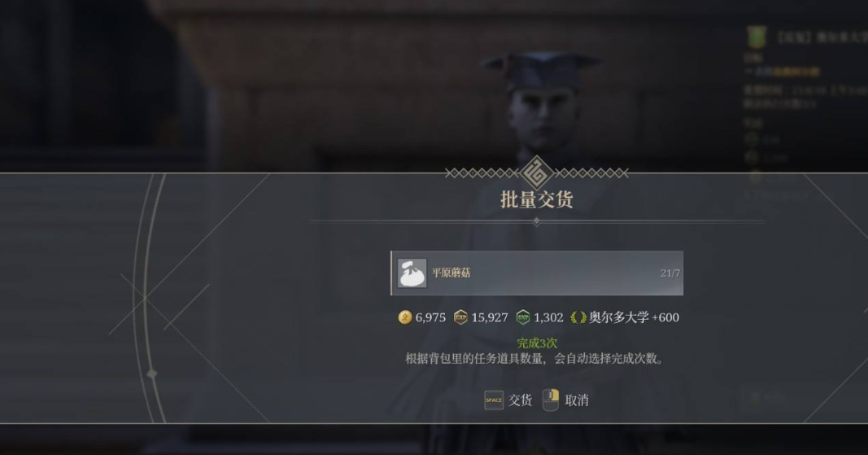Click the small diamond divider below title
The image size is (868, 455).
point(536,221)
